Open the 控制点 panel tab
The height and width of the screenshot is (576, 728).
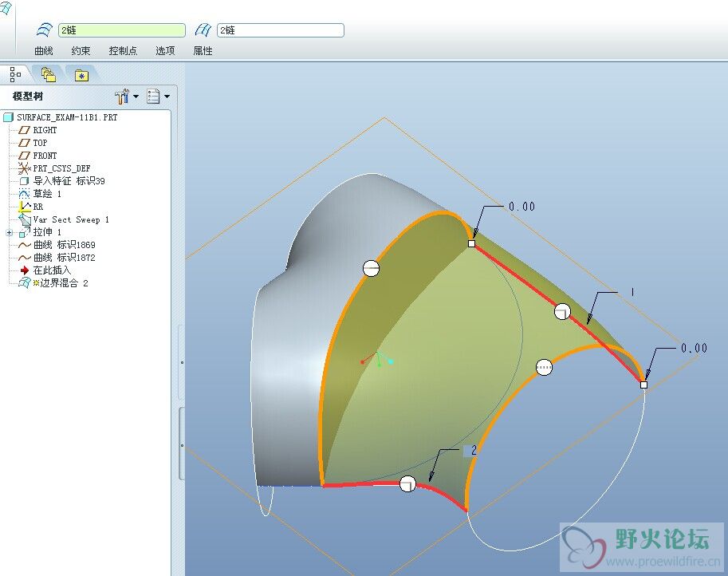(123, 50)
